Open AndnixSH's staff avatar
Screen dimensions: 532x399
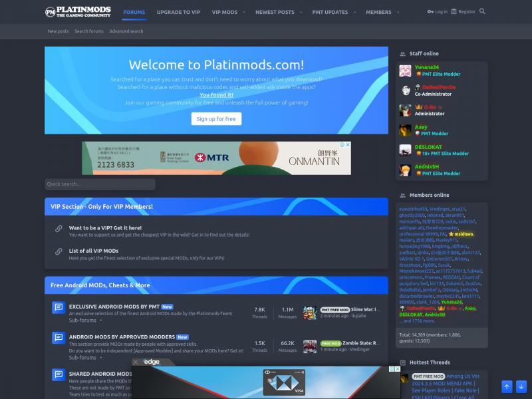(x=405, y=170)
